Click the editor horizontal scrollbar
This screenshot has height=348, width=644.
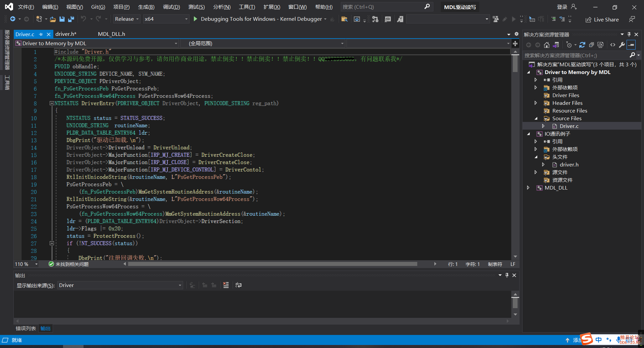(x=272, y=264)
